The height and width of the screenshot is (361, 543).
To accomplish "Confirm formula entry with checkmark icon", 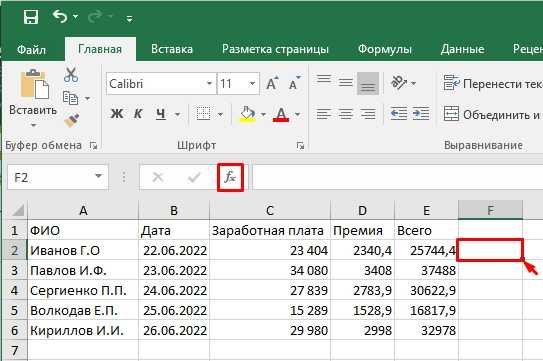I will click(194, 177).
